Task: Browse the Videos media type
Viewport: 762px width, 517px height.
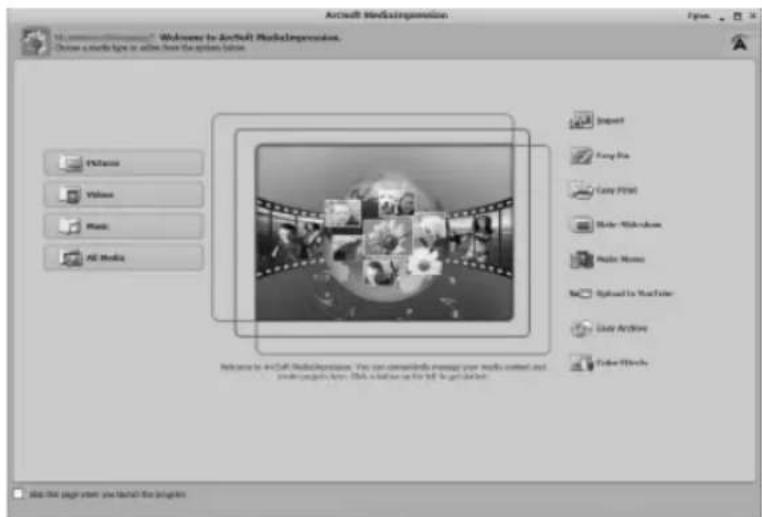Action: point(123,194)
